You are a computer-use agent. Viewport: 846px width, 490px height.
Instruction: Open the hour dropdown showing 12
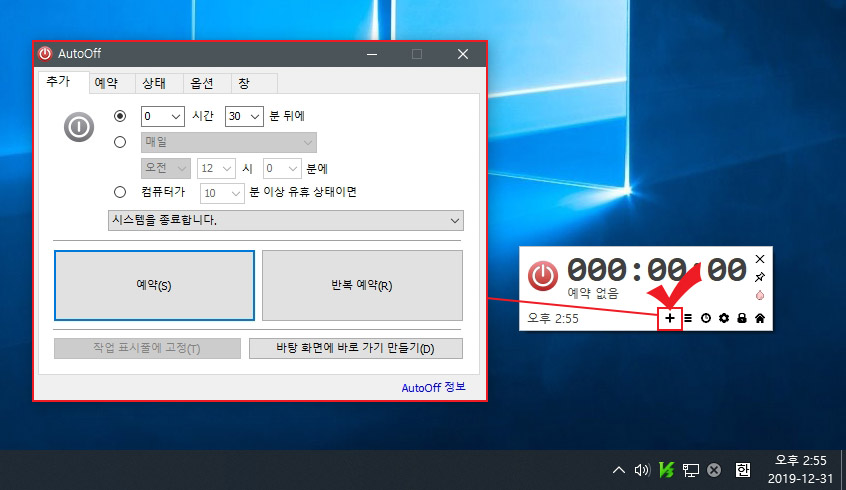(216, 168)
